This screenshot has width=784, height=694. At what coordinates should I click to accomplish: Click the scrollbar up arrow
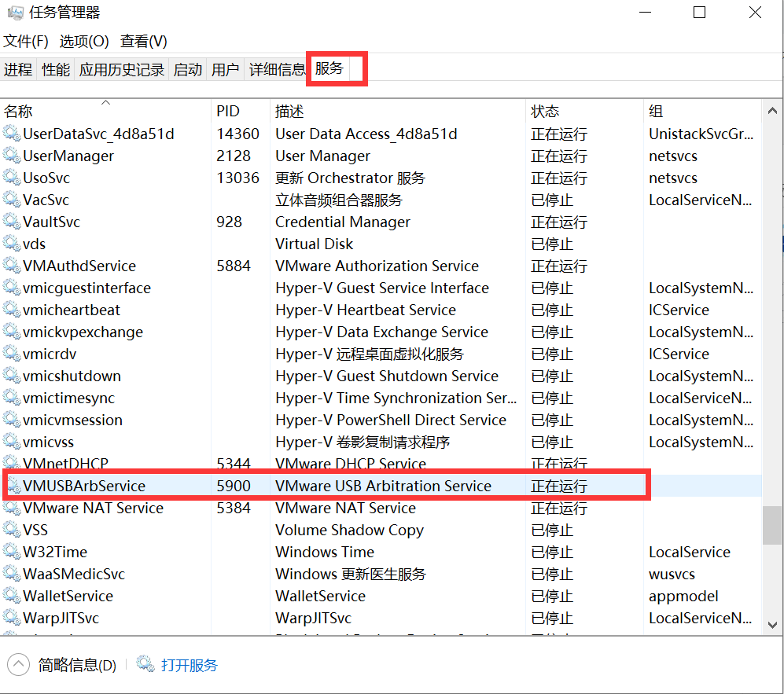[772, 111]
